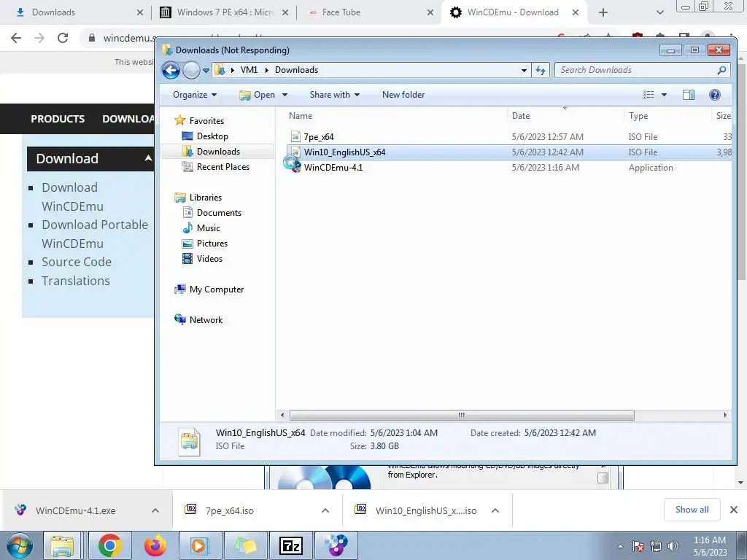Sort files by Type column header
This screenshot has height=560, width=747.
point(638,116)
